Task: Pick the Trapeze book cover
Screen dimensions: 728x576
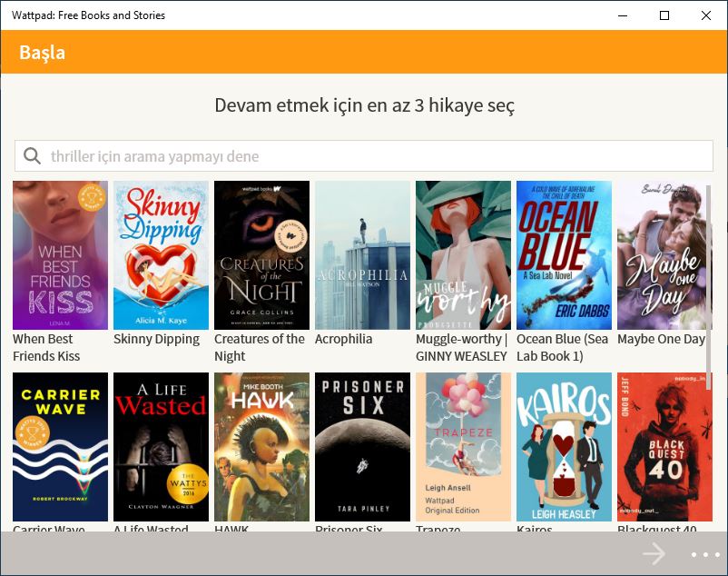Action: tap(463, 447)
